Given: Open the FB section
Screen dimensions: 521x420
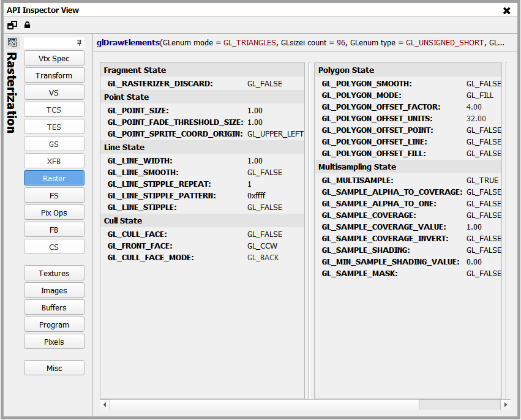Looking at the screenshot, I should (x=54, y=230).
